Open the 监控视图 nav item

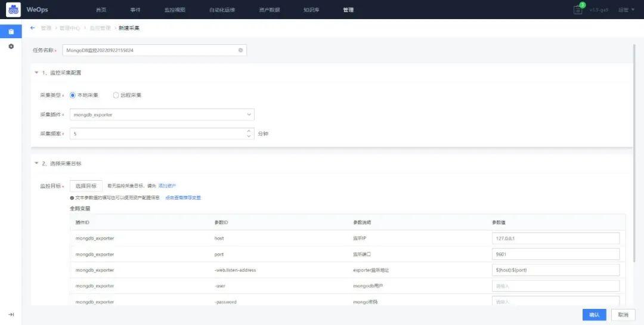tap(175, 10)
